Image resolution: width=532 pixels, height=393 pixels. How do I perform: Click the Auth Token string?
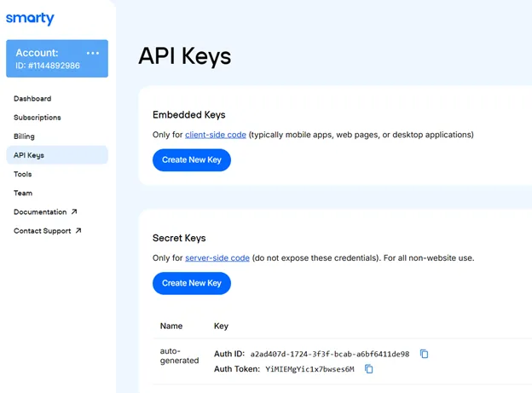coord(309,369)
